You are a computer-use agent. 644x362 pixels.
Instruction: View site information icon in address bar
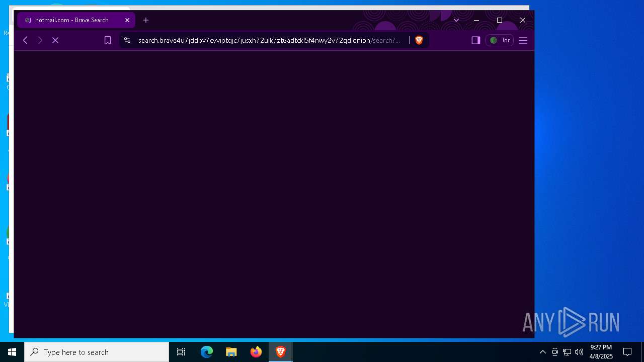[x=127, y=40]
